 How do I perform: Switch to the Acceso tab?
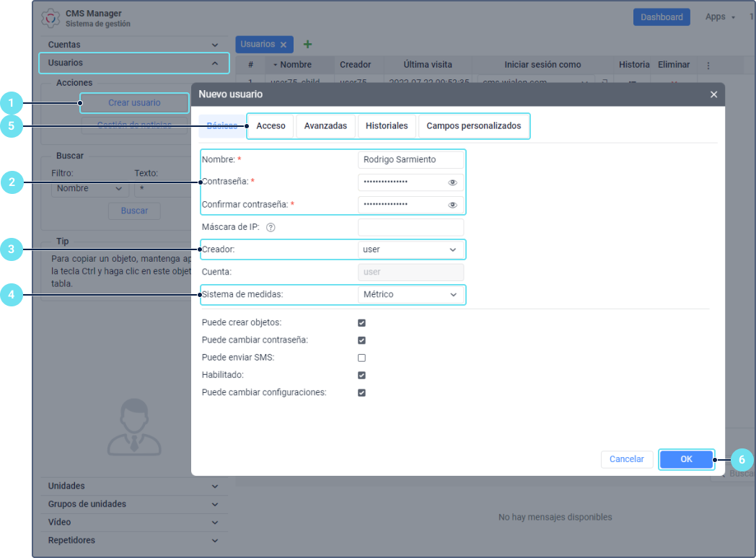[271, 126]
